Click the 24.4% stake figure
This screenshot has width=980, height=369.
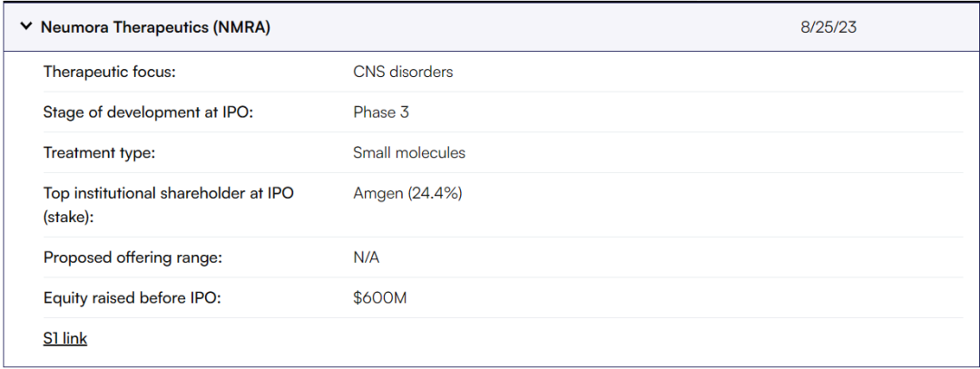(435, 193)
